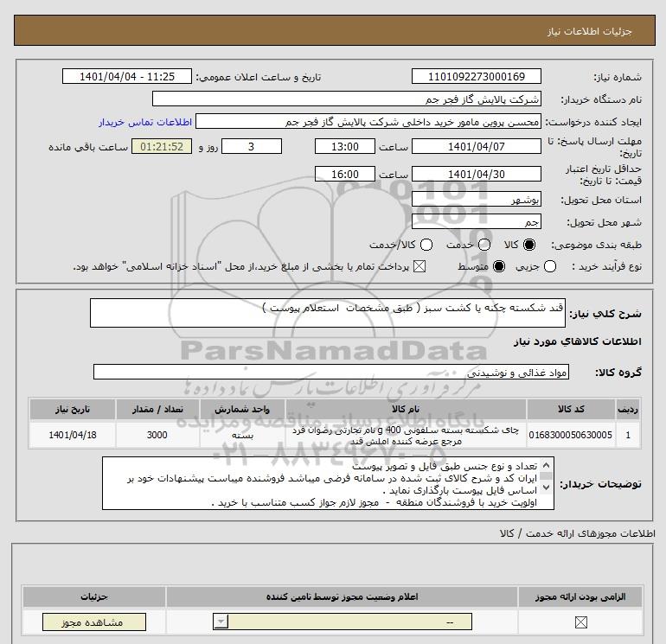Open the license status dropdown

[x=343, y=622]
